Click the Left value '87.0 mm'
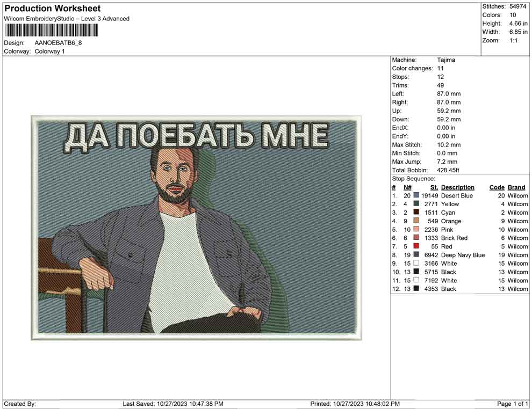This screenshot has width=532, height=409. coord(449,94)
